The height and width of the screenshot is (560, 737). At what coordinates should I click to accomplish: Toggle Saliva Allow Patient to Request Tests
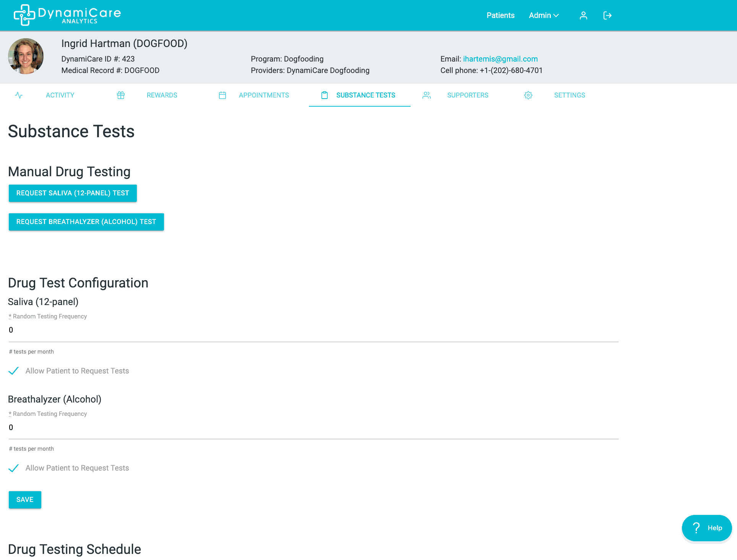click(x=13, y=371)
